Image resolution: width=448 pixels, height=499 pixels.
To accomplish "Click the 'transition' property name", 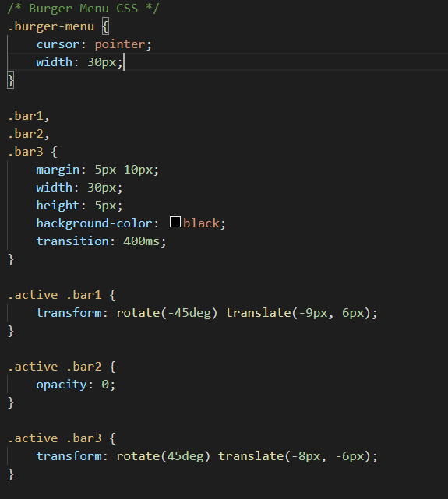I will (x=72, y=241).
